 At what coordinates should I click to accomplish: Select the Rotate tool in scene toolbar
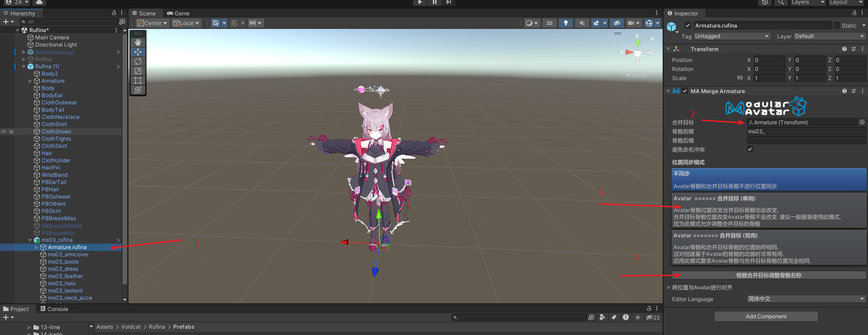[x=138, y=61]
